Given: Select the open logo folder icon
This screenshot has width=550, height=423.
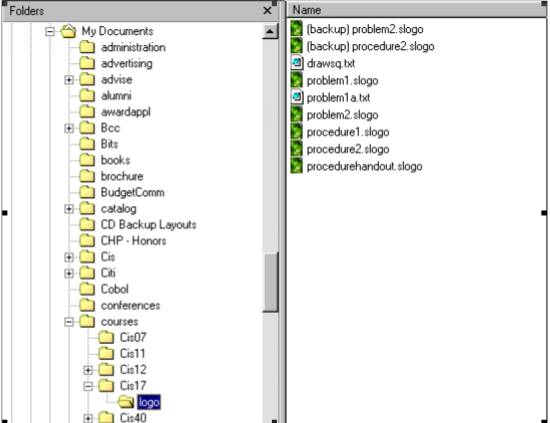Looking at the screenshot, I should tap(126, 402).
